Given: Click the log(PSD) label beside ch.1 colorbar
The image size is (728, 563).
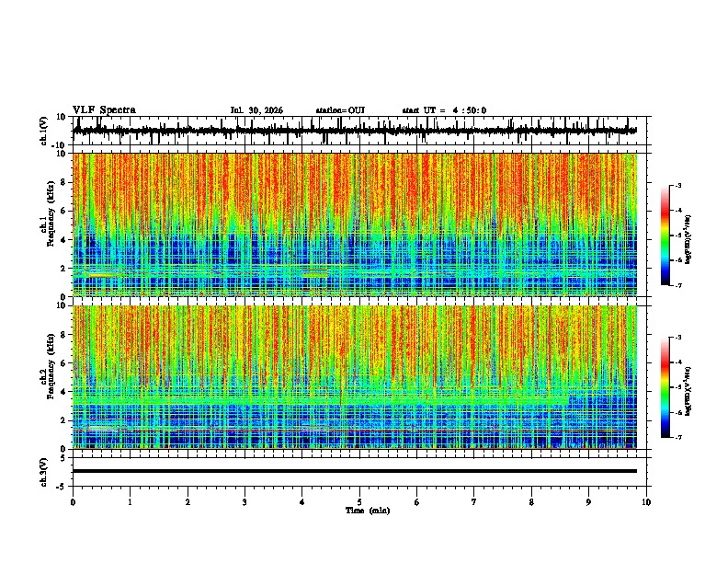Looking at the screenshot, I should pyautogui.click(x=688, y=240).
